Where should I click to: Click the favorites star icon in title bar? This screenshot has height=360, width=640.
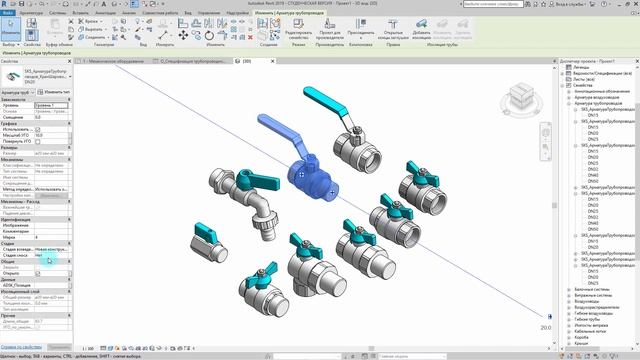[x=544, y=4]
